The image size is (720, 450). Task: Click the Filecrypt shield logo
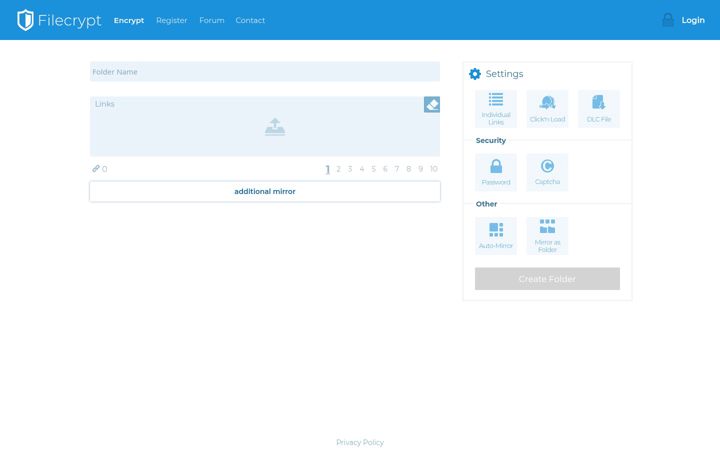[x=25, y=20]
